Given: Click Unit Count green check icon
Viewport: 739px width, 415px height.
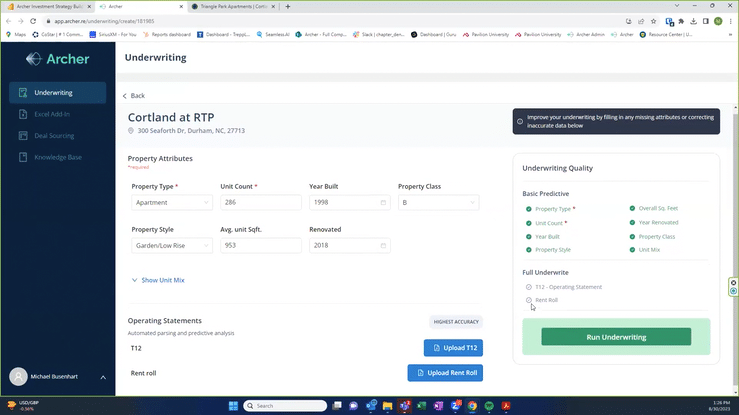Looking at the screenshot, I should [529, 223].
